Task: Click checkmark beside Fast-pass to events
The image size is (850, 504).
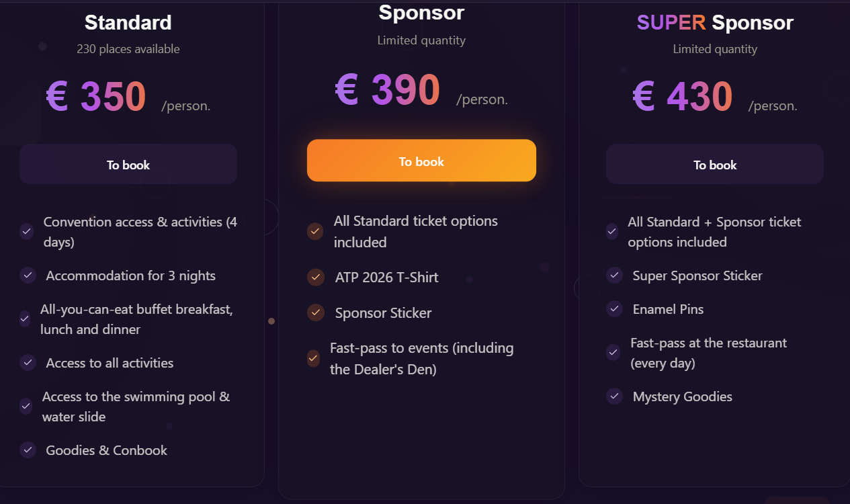Action: (x=313, y=358)
